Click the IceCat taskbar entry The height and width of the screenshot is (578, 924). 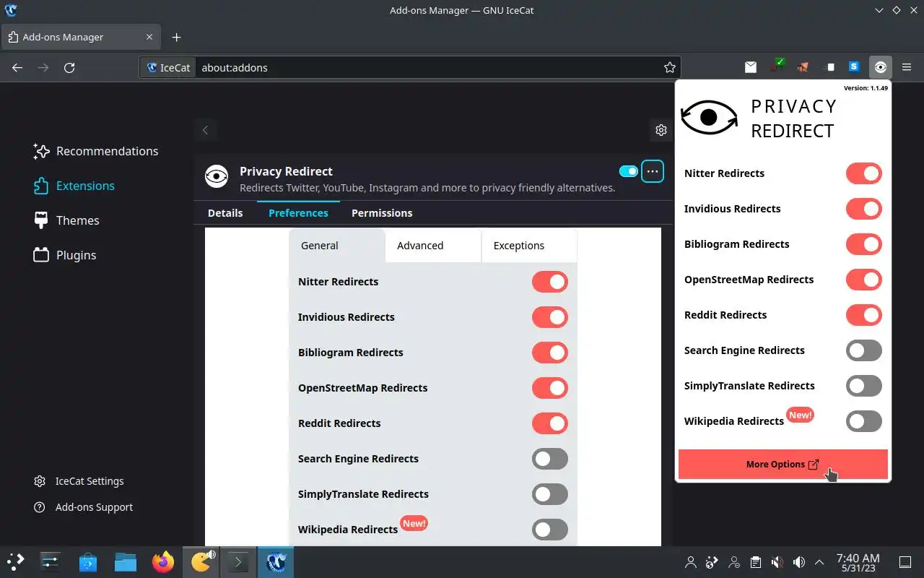(x=276, y=561)
